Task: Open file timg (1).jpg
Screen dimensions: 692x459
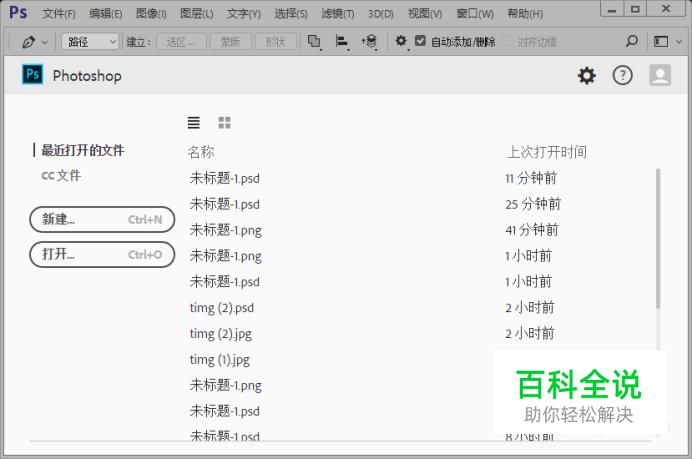Action: pyautogui.click(x=219, y=360)
